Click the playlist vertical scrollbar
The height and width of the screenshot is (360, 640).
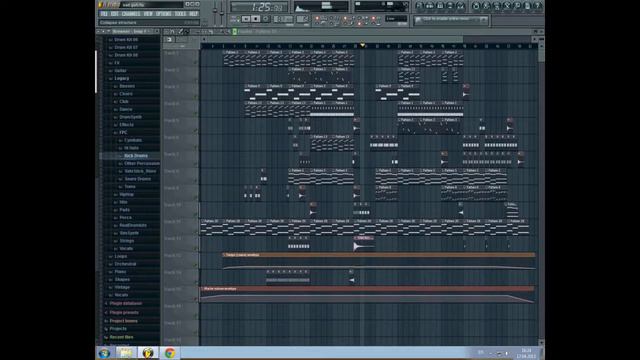coord(541,192)
